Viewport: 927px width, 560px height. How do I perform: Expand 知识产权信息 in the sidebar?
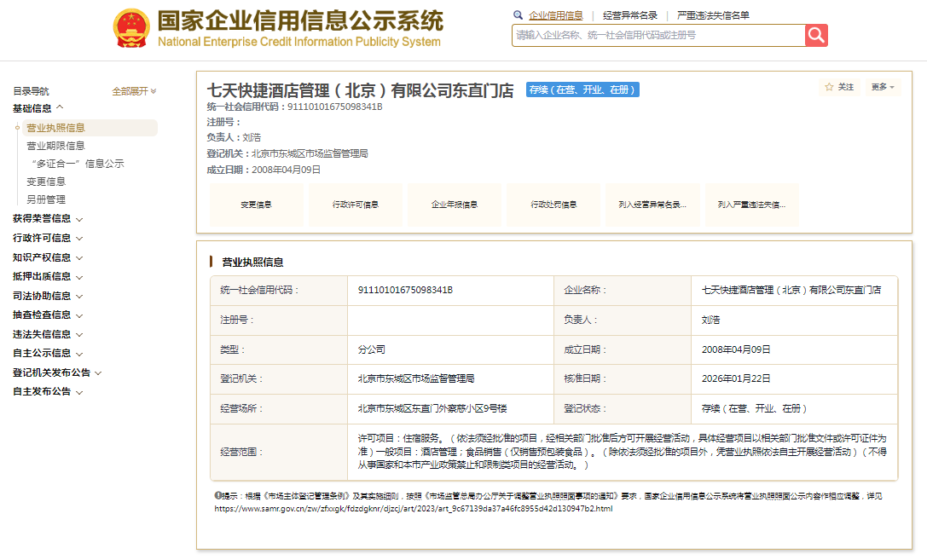[x=48, y=257]
